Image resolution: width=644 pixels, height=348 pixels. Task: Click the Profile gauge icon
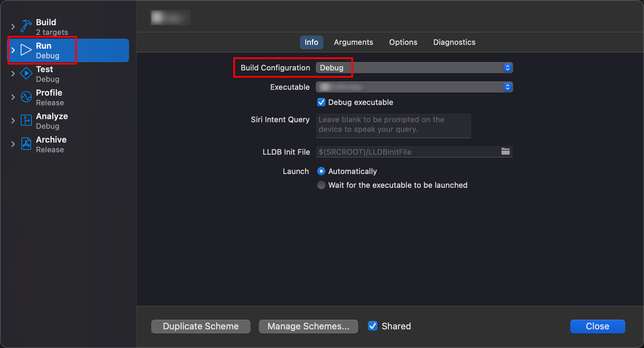pos(26,97)
